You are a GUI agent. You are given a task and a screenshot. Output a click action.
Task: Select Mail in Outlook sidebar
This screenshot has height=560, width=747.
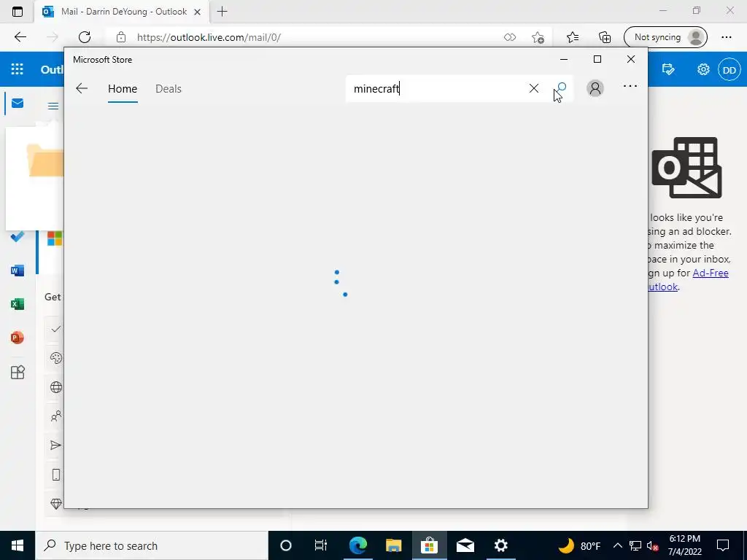[x=18, y=104]
